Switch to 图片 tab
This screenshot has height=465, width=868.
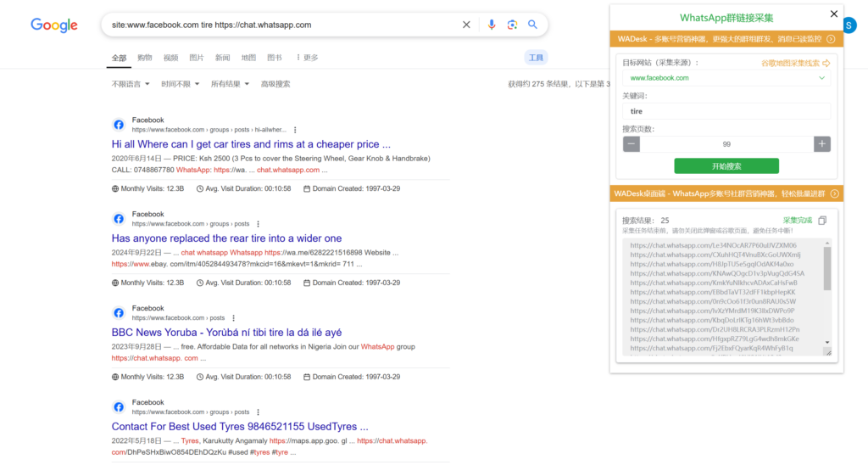[x=197, y=58]
